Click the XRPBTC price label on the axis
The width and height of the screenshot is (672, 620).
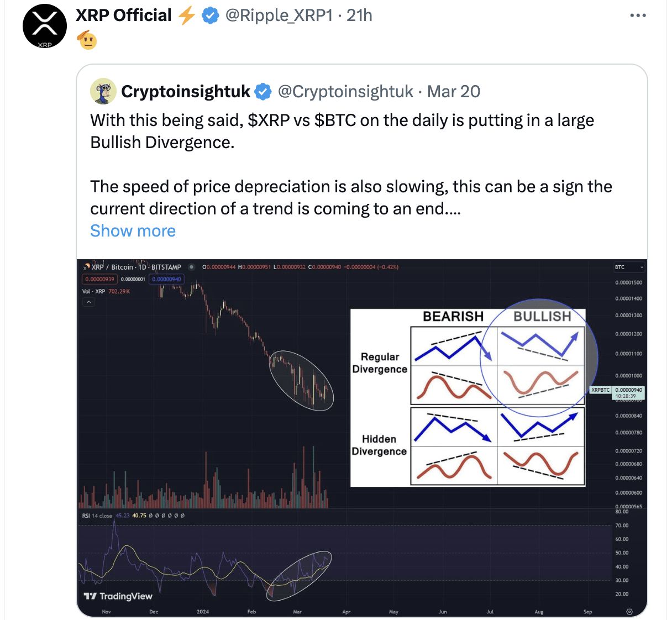click(x=601, y=390)
